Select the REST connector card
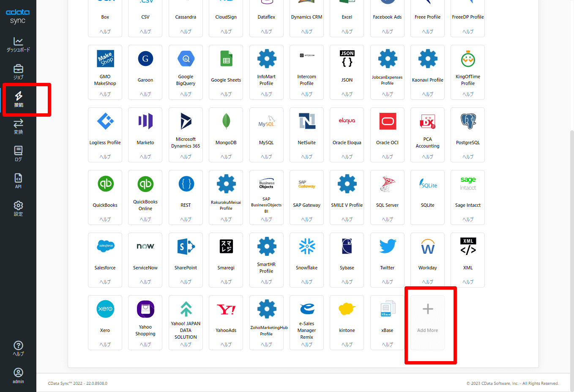 (186, 197)
